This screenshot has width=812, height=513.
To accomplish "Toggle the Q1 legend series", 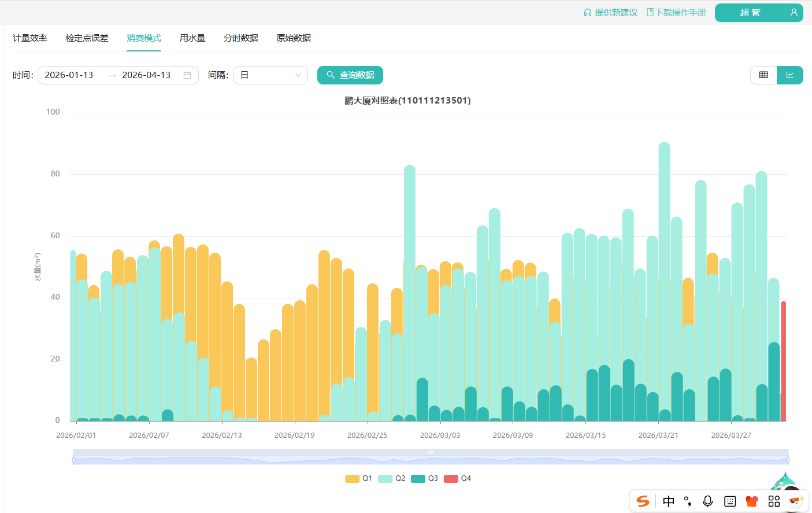I will point(359,479).
